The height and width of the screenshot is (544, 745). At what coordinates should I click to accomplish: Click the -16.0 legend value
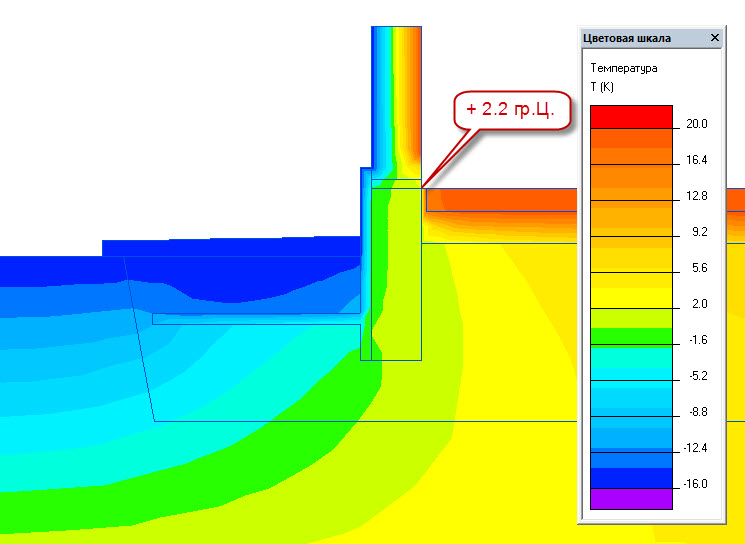[x=696, y=484]
